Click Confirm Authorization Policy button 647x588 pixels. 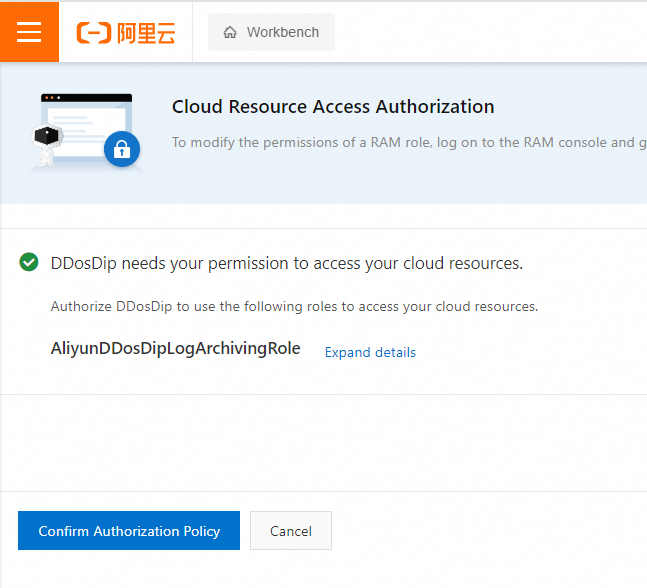[x=129, y=530]
